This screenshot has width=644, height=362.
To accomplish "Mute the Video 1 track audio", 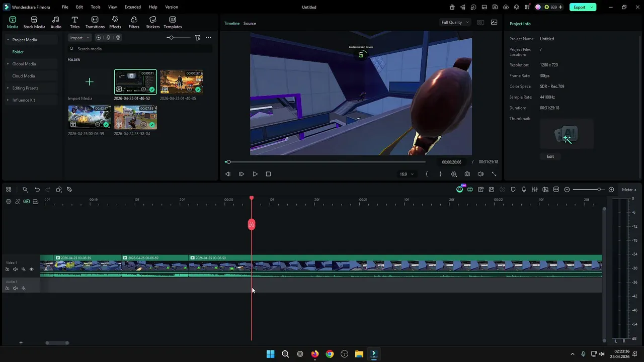I will point(15,269).
